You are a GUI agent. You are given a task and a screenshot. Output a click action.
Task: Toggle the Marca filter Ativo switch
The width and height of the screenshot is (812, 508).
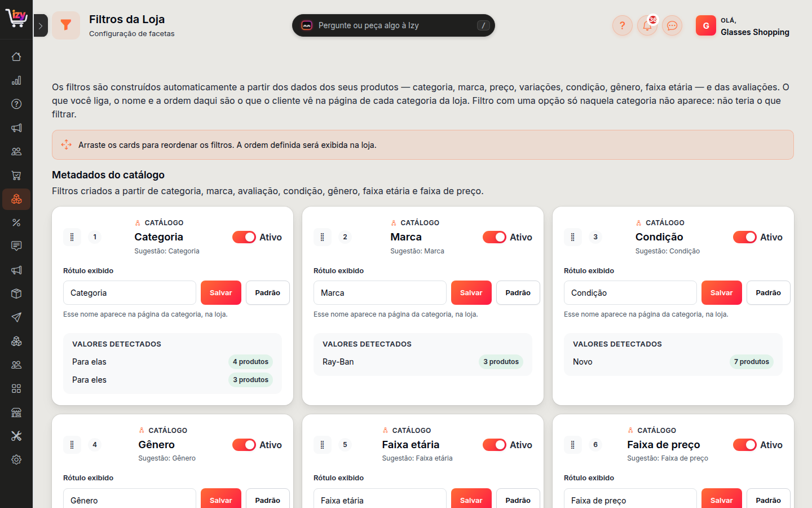tap(495, 237)
